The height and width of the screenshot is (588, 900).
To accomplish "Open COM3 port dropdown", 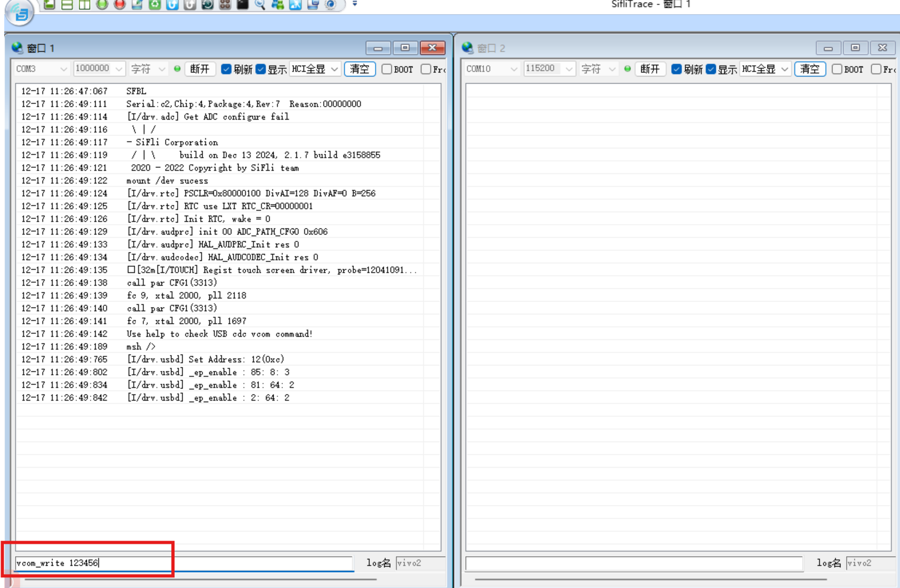I will [42, 69].
